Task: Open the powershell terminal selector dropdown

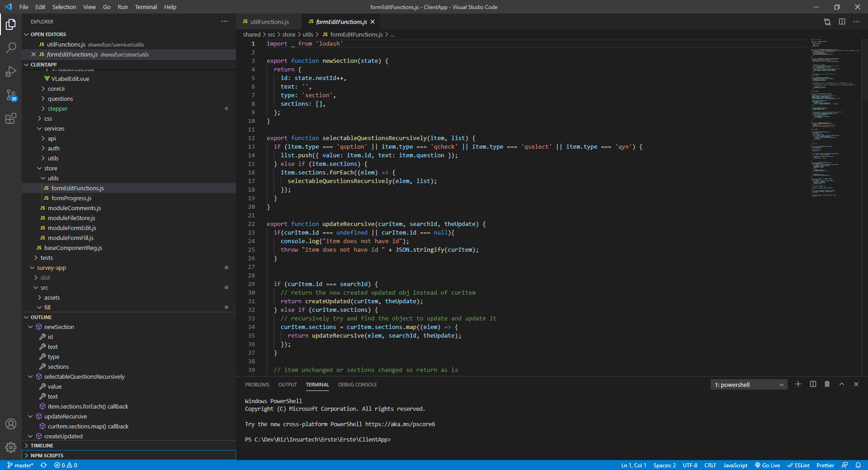Action: [x=749, y=385]
